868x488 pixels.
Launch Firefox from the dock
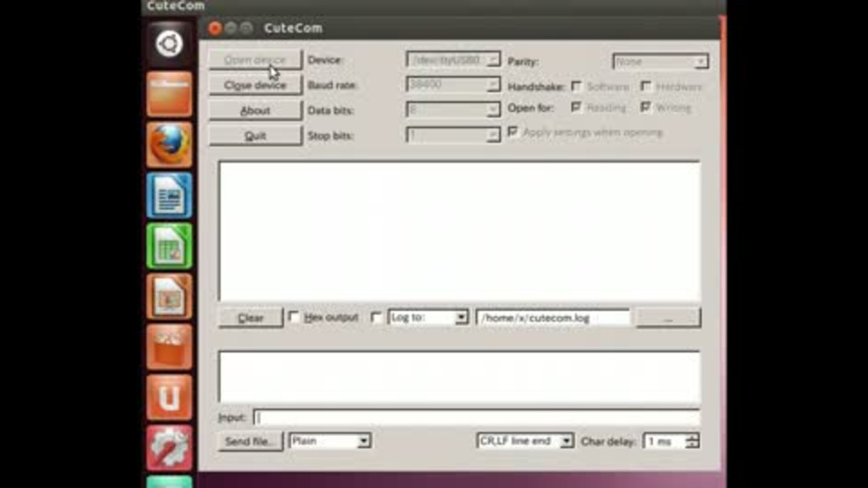[169, 145]
